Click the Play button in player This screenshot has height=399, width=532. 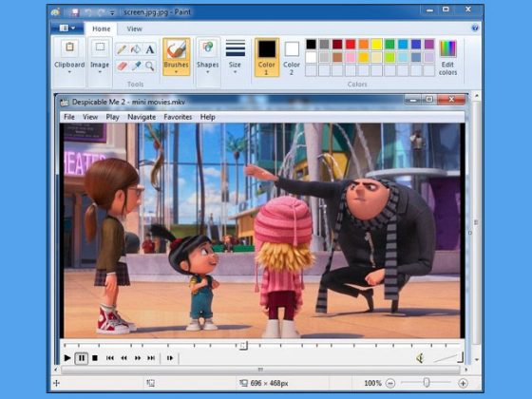point(67,358)
